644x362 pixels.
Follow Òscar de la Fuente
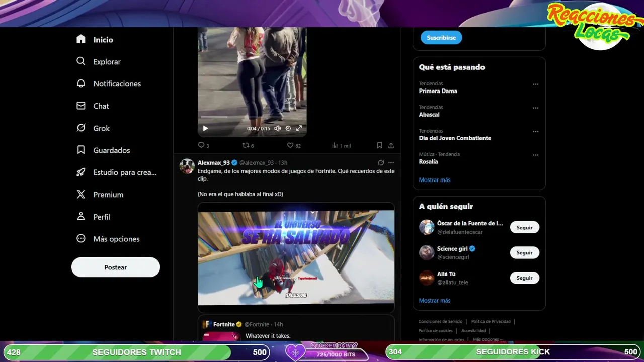(x=524, y=227)
